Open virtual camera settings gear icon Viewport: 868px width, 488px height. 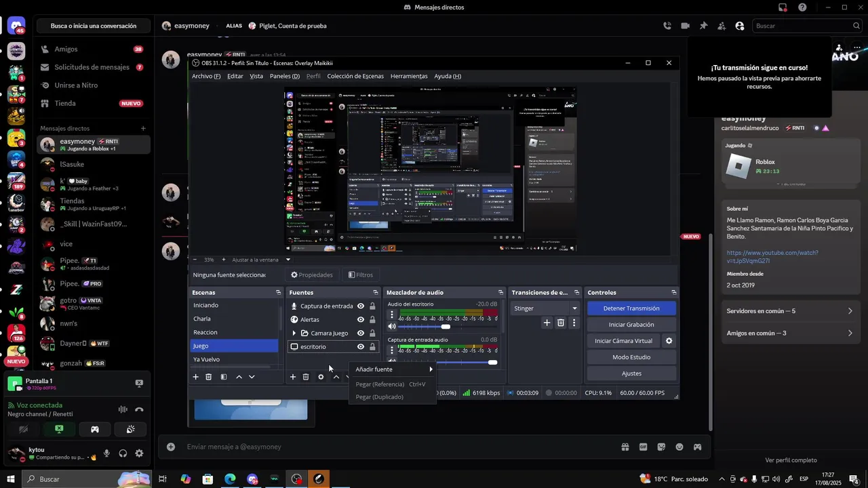click(669, 341)
